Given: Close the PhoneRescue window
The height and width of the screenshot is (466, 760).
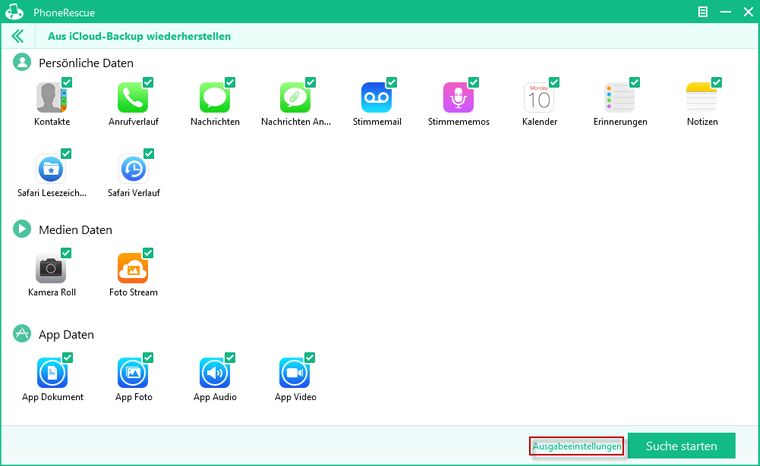Looking at the screenshot, I should coord(748,12).
